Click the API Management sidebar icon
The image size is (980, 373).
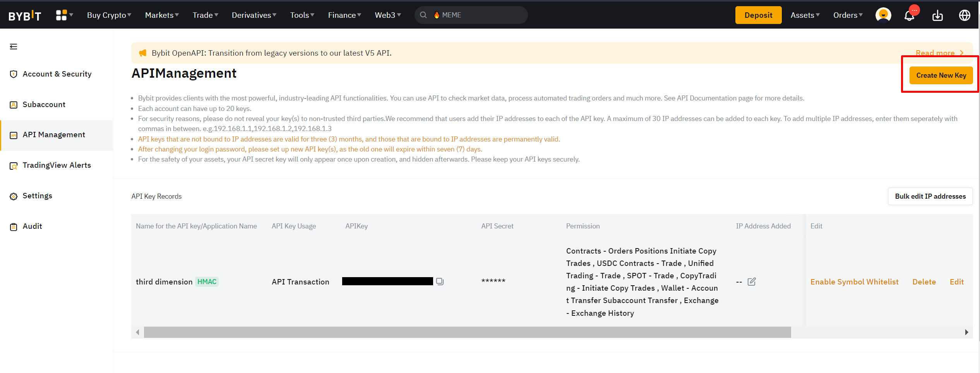pos(14,135)
